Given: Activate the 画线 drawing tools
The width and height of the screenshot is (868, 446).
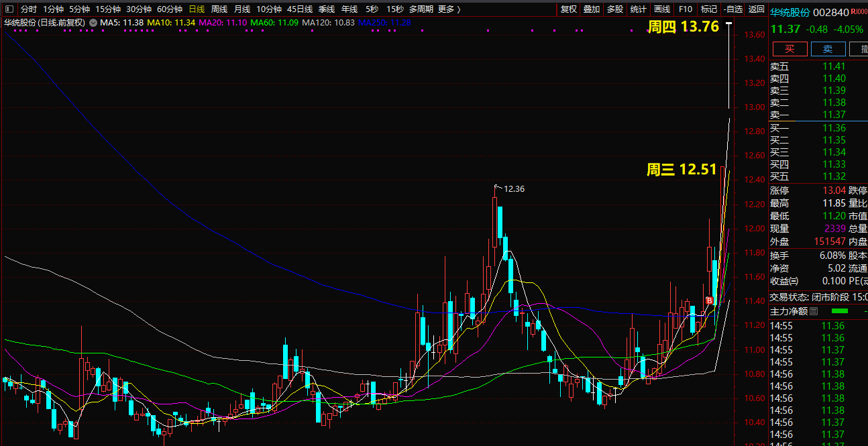Looking at the screenshot, I should 662,9.
